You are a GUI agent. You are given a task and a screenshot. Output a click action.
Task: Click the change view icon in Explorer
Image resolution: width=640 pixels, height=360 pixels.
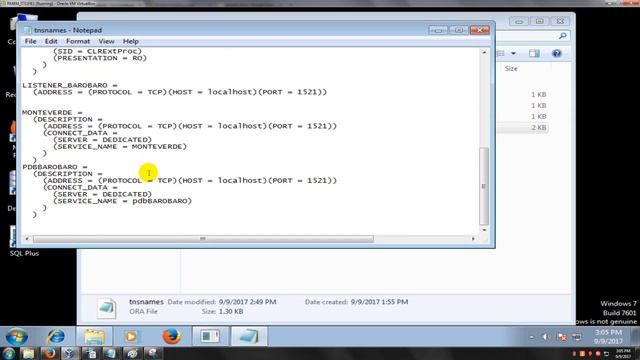pyautogui.click(x=501, y=53)
